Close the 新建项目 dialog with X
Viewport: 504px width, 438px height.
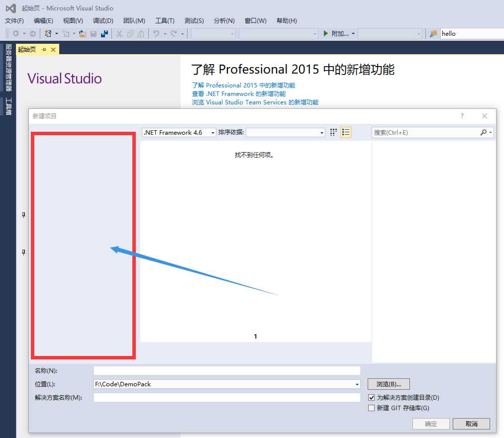[x=485, y=116]
